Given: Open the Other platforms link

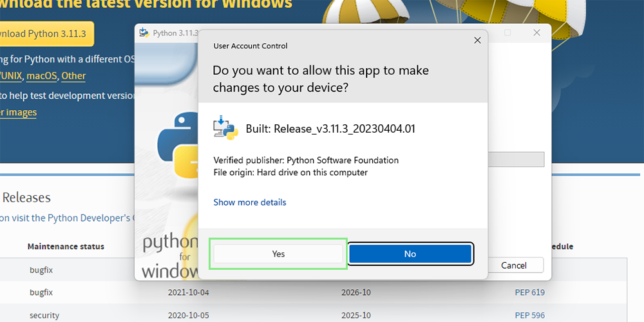Looking at the screenshot, I should (73, 76).
